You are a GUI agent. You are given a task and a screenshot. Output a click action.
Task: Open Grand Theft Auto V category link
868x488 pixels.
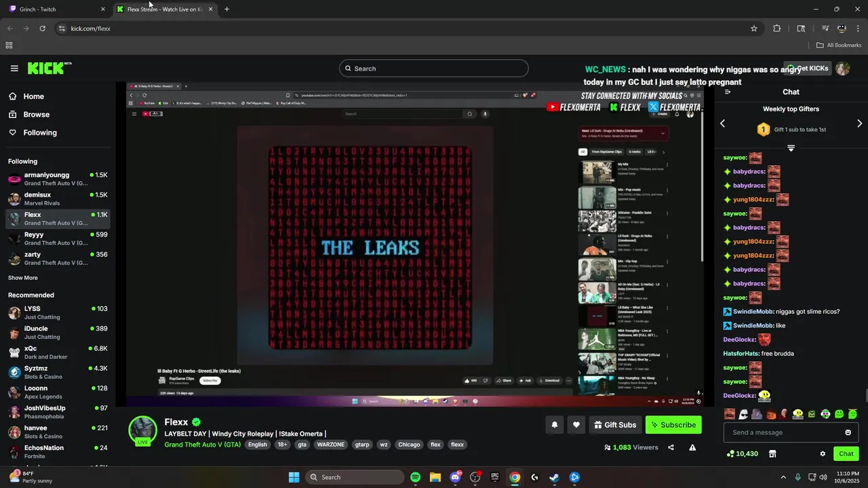tap(202, 445)
